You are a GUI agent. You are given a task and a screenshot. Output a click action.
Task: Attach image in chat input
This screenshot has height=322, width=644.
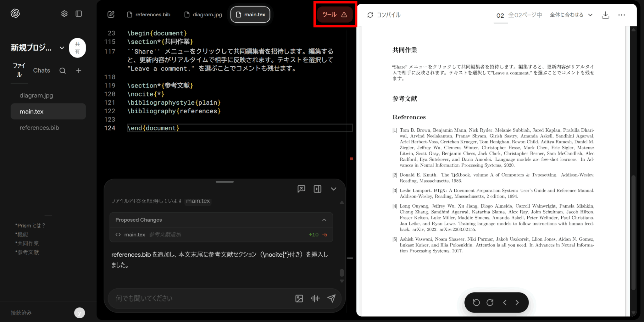[x=299, y=298]
